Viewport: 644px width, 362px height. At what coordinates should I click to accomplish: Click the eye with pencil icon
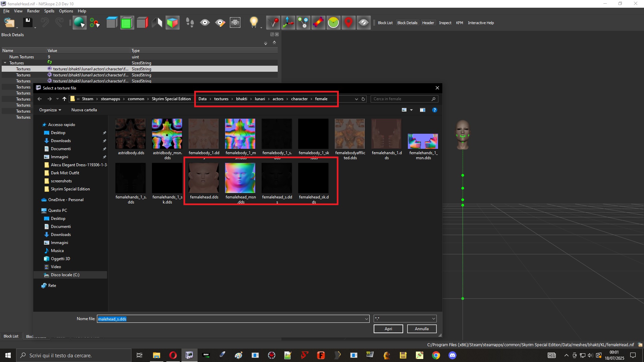(x=220, y=23)
